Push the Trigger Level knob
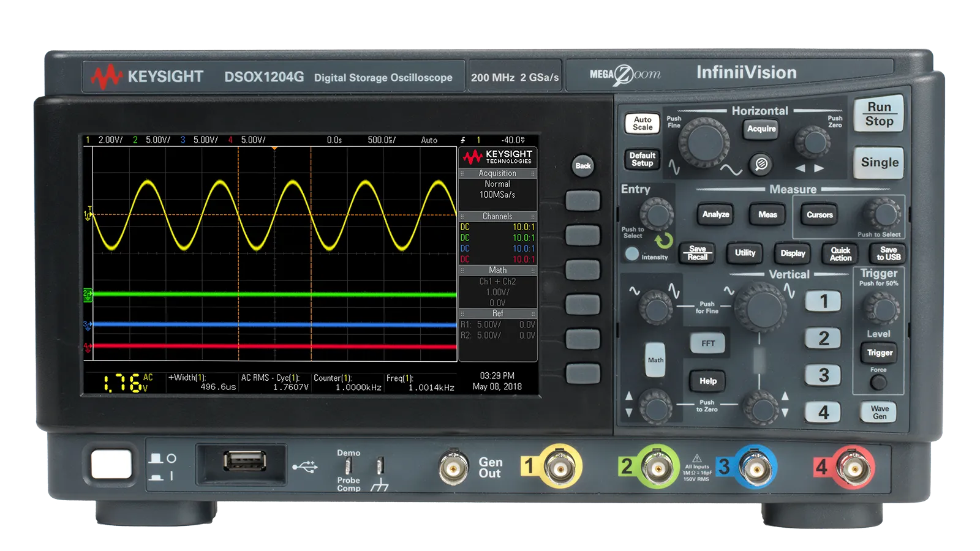This screenshot has height=551, width=980. [x=880, y=307]
